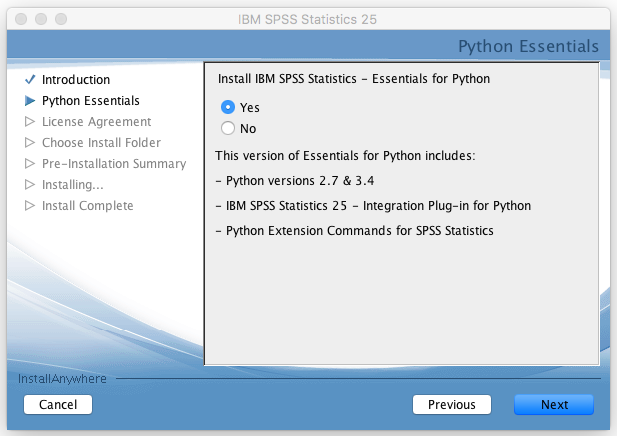Screen dimensions: 617x436
Task: Select the Choose Install Folder step label
Action: (x=102, y=142)
